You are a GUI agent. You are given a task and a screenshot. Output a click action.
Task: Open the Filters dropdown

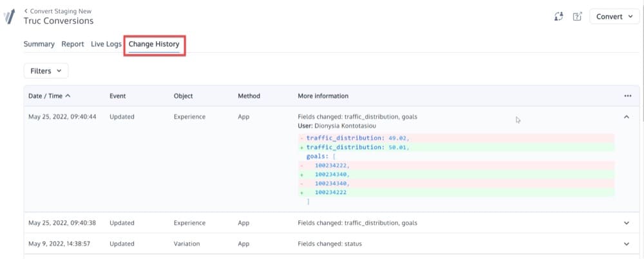pyautogui.click(x=46, y=71)
